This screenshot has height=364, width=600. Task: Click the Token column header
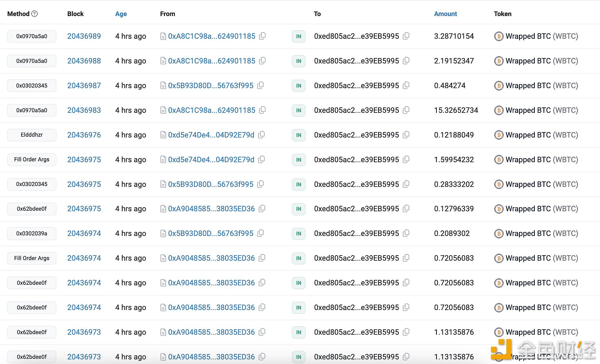coord(502,14)
